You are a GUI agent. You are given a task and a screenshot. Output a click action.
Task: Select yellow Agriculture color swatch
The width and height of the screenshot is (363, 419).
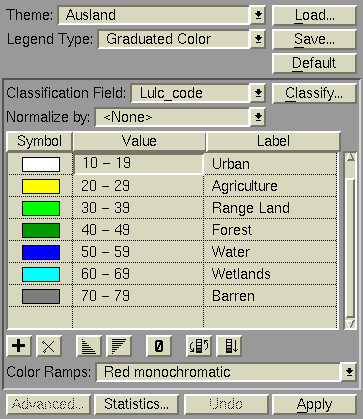click(41, 186)
